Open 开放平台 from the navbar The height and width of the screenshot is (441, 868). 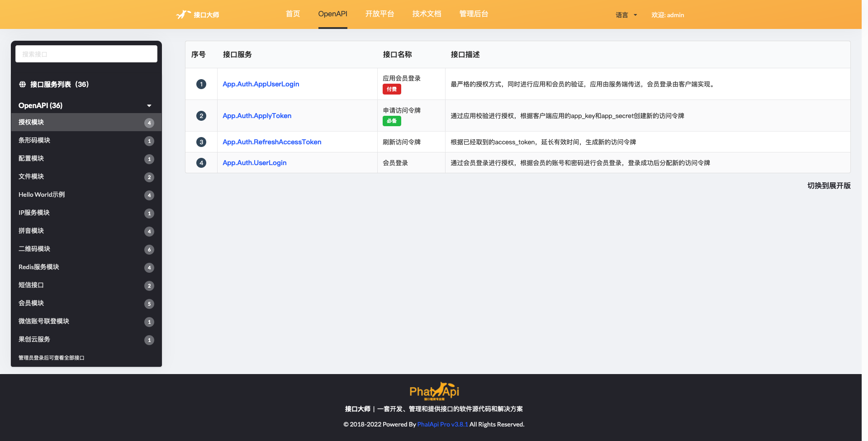coord(380,14)
